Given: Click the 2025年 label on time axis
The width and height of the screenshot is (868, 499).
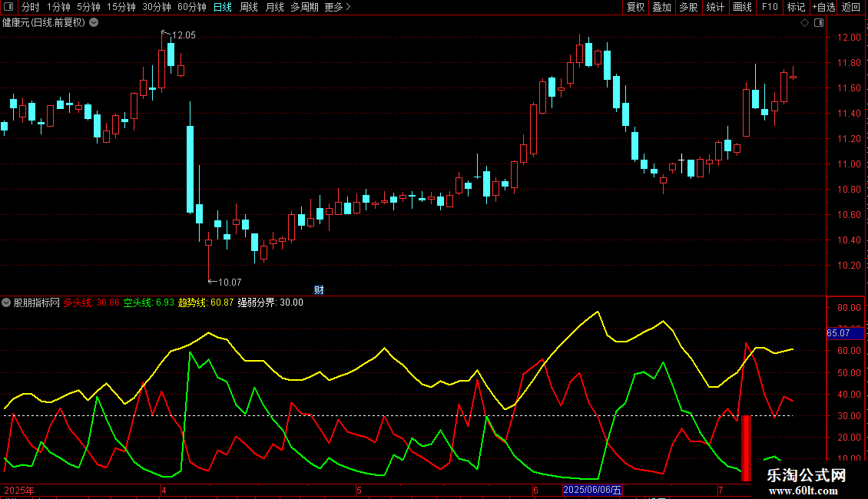Looking at the screenshot, I should click(x=19, y=490).
